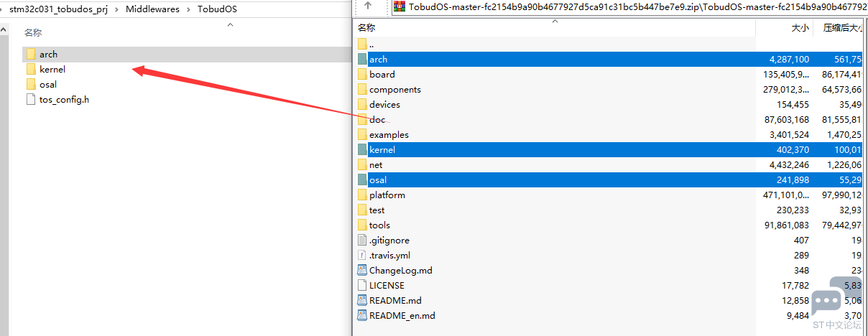Sort archive list by 大小 column

tap(800, 28)
